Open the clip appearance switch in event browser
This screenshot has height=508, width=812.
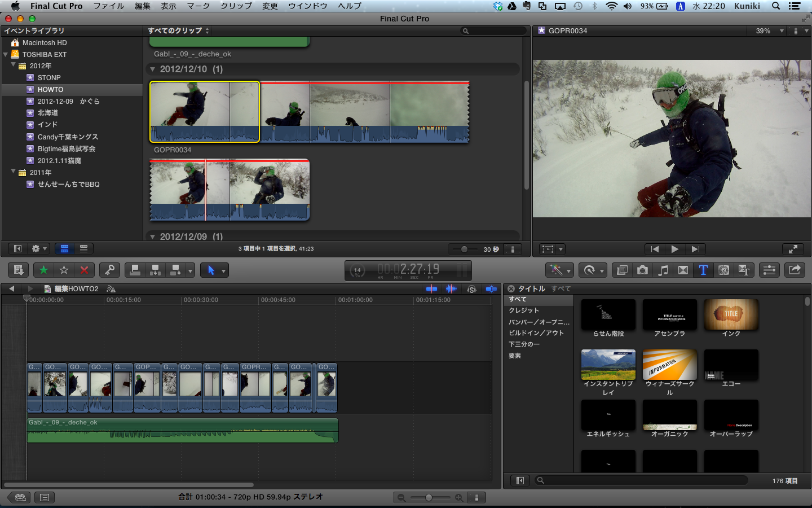pos(513,249)
